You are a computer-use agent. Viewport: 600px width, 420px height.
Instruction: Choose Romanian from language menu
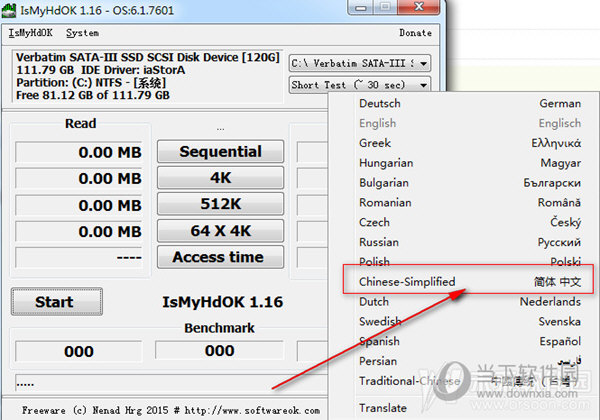[x=470, y=202]
